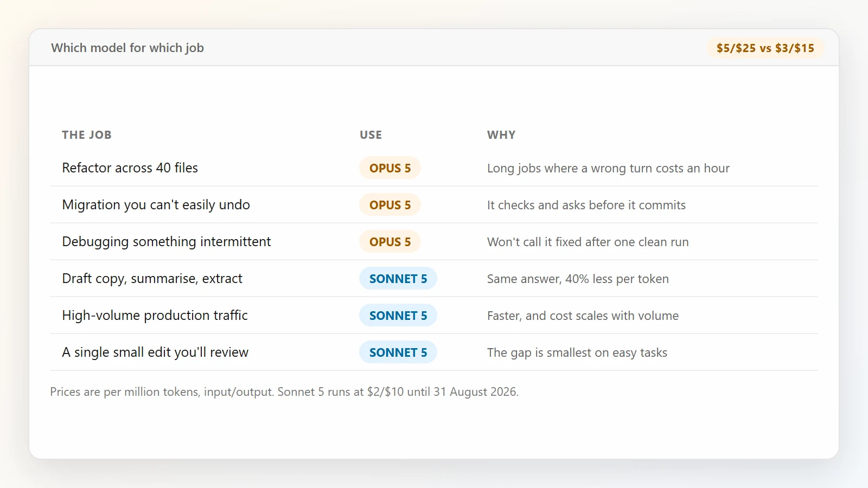Click 'Same answer, 40% less per token' text
Image resolution: width=868 pixels, height=488 pixels.
(x=578, y=279)
